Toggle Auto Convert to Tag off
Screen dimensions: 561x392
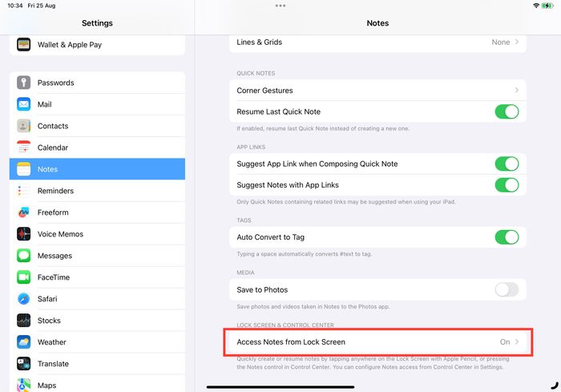[x=506, y=237]
